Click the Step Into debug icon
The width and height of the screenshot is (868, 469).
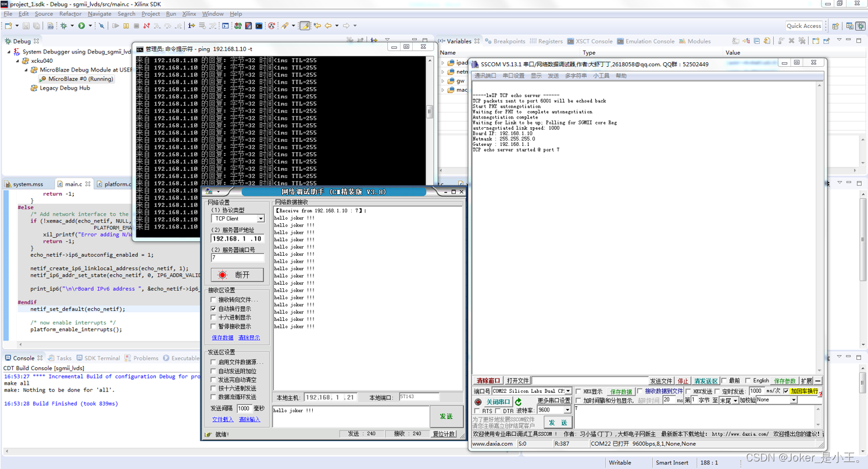coord(156,26)
